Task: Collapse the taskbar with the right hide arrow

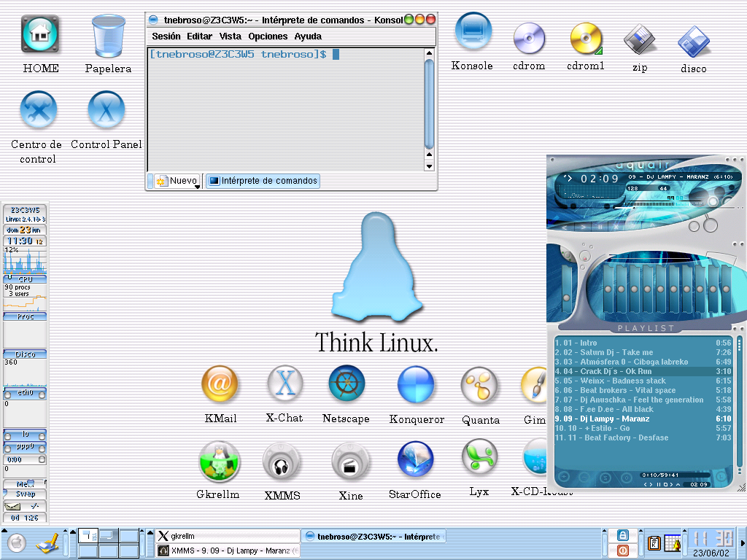Action: click(743, 544)
